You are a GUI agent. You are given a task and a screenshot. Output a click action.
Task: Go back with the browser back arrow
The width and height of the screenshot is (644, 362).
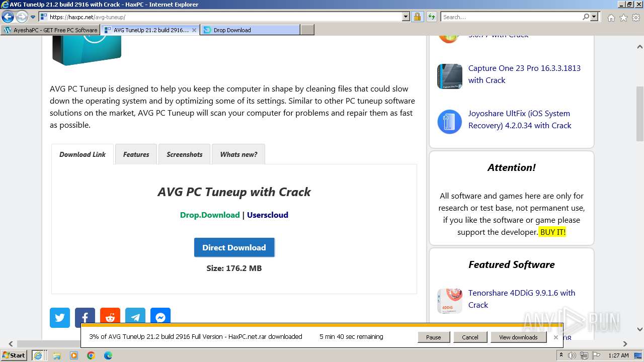tap(8, 17)
